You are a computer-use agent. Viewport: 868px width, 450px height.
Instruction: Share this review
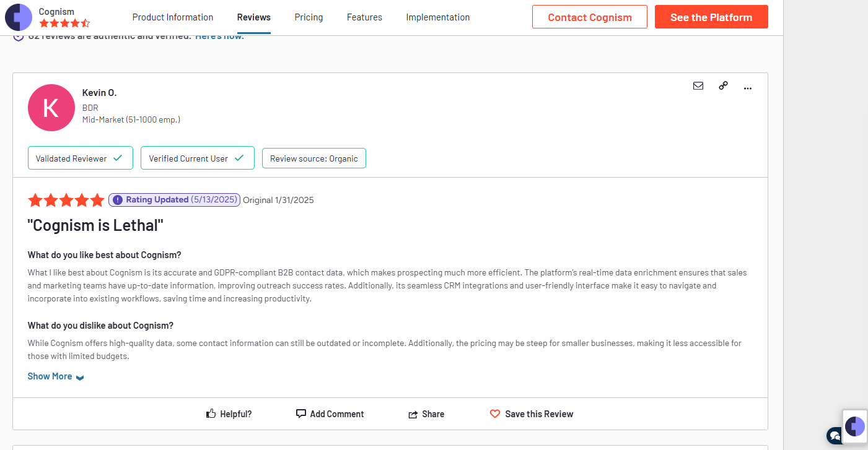click(x=426, y=414)
